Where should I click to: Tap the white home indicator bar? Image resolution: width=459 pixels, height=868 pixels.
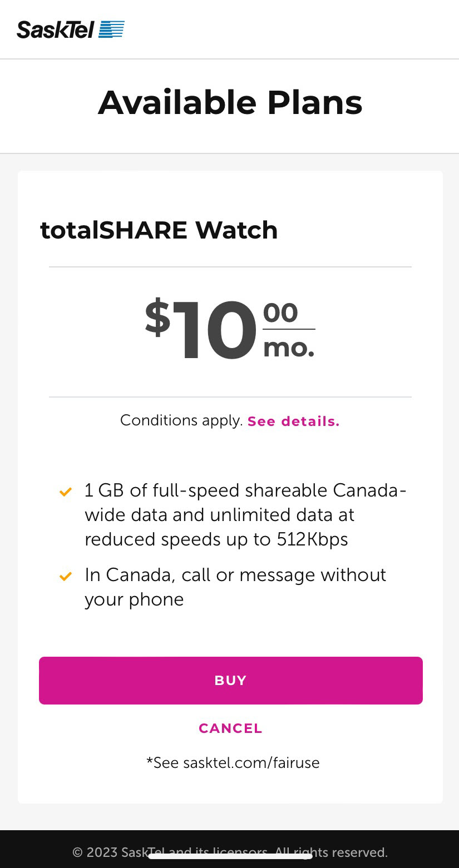[230, 856]
